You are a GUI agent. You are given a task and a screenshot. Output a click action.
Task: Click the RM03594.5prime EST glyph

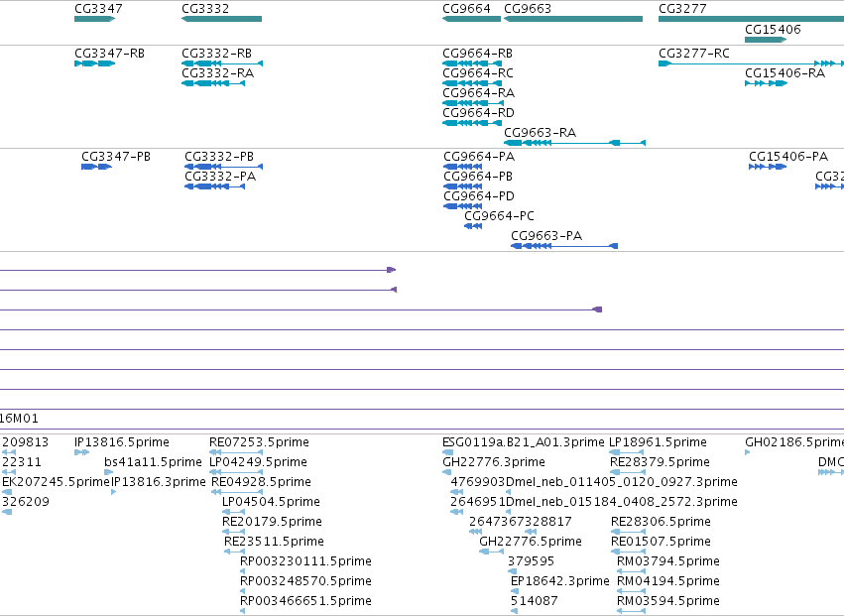[x=631, y=611]
